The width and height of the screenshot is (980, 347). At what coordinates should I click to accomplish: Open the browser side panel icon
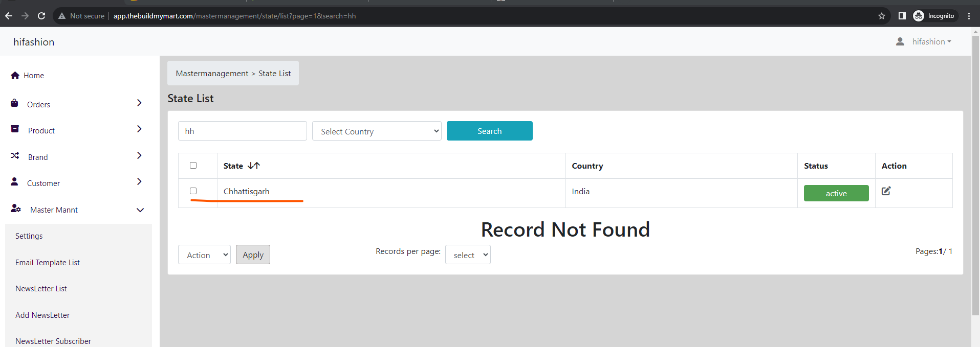(x=902, y=16)
